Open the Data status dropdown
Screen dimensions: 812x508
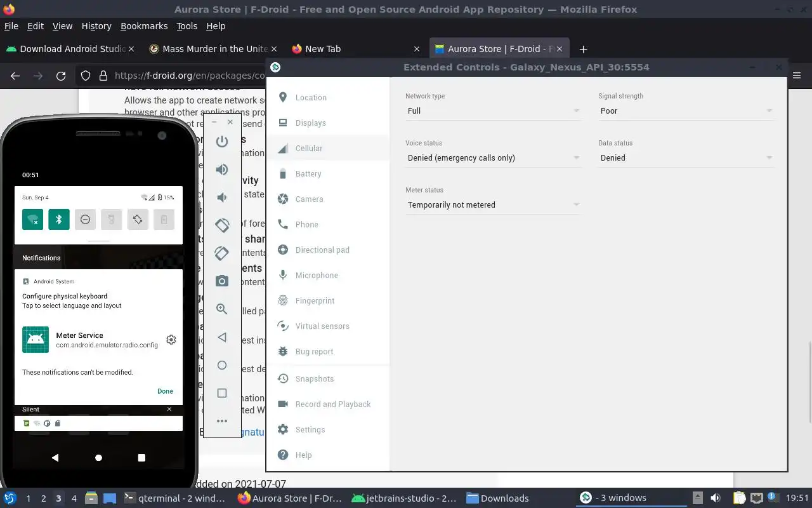tap(686, 157)
